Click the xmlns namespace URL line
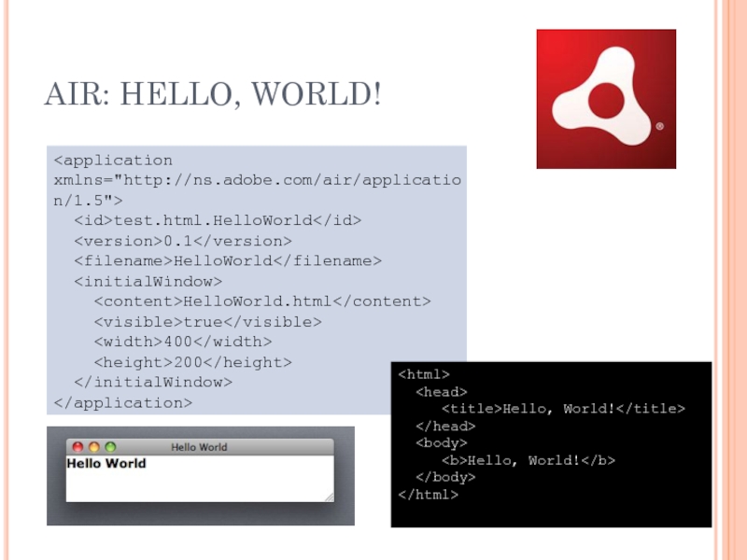747x560 pixels. pyautogui.click(x=258, y=180)
